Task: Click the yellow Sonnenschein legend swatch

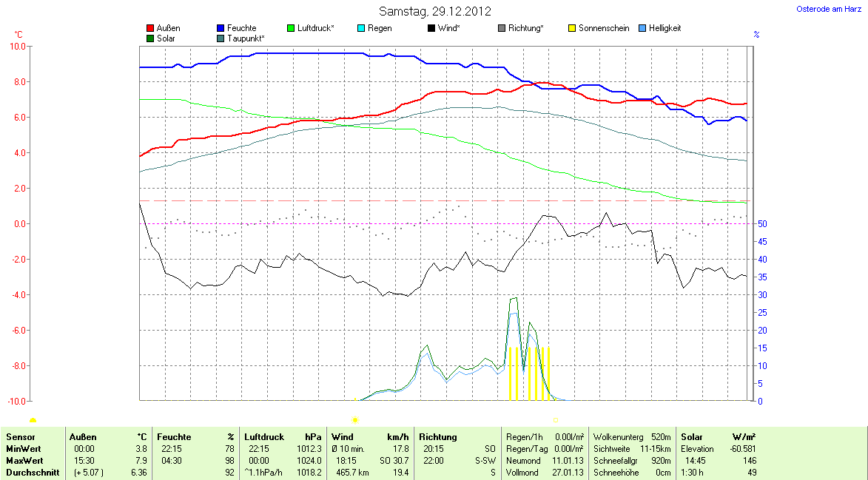Action: (x=572, y=29)
